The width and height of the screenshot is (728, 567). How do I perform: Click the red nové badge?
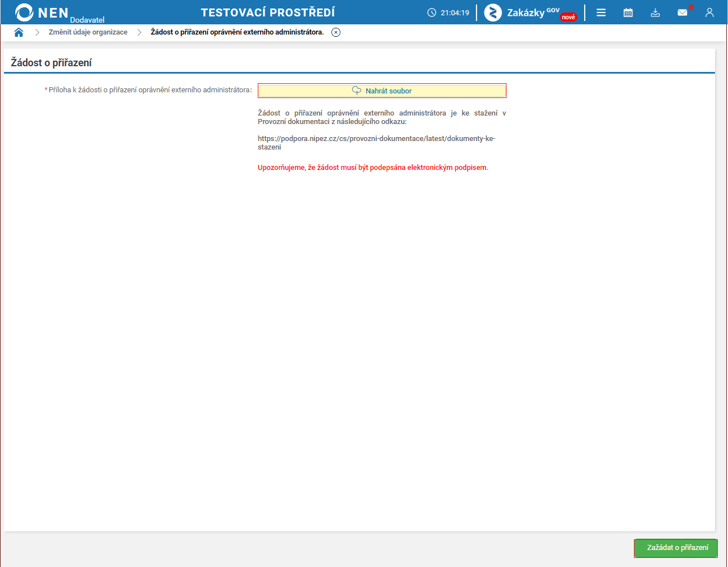click(x=568, y=17)
